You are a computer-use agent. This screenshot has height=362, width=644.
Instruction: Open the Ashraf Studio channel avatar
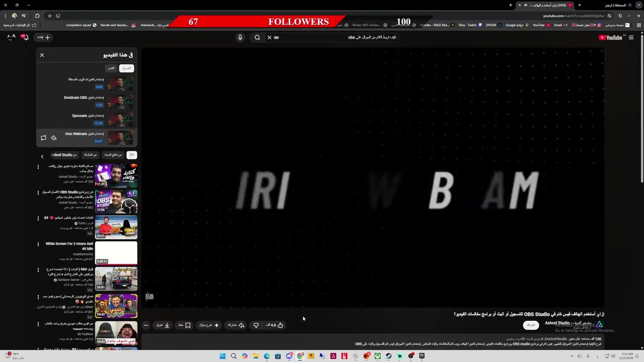[599, 325]
